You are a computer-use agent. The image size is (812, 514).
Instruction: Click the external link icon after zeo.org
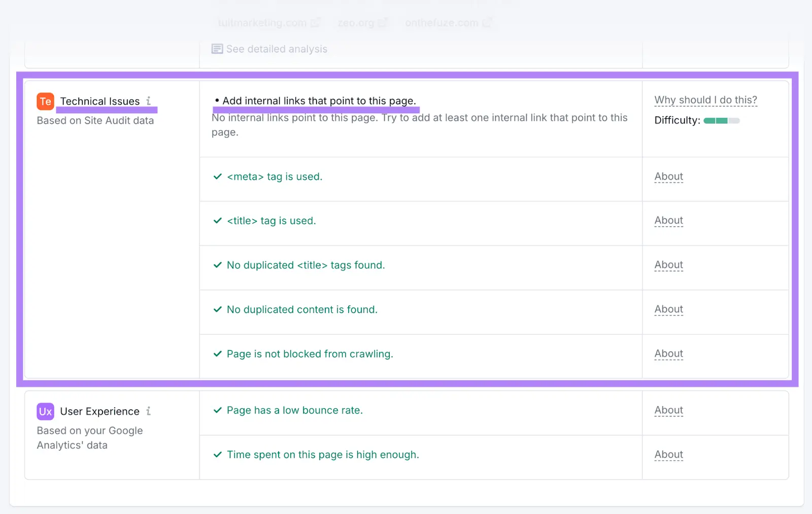[x=383, y=23]
